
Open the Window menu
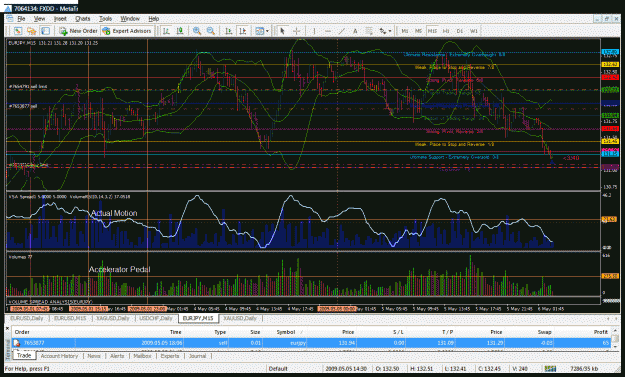click(130, 18)
